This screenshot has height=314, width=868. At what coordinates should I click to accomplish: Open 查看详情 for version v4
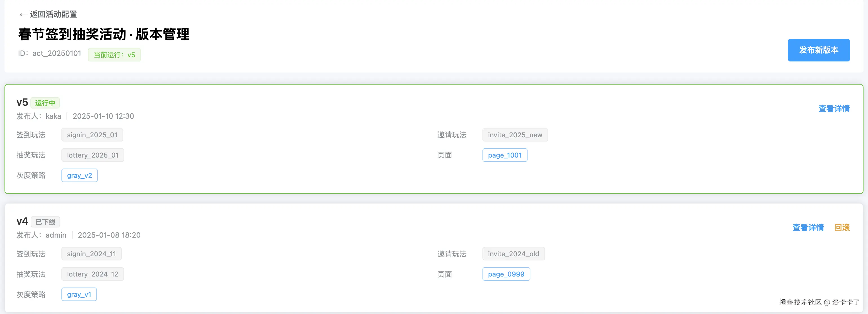[808, 228]
